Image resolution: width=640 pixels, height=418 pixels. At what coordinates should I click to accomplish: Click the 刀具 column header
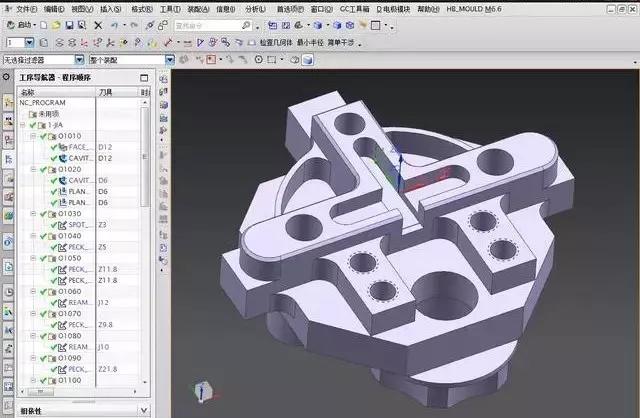pos(117,92)
